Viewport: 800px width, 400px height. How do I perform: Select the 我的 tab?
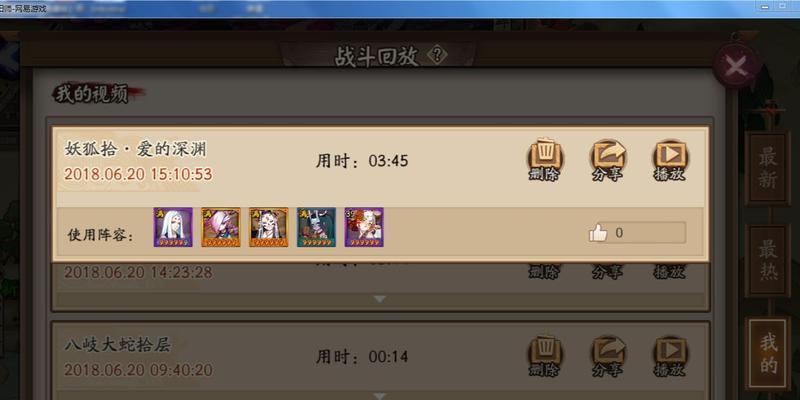pyautogui.click(x=768, y=354)
